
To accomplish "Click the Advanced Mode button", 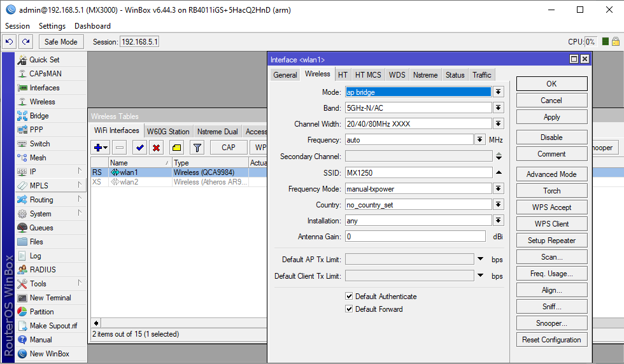I will coord(551,174).
